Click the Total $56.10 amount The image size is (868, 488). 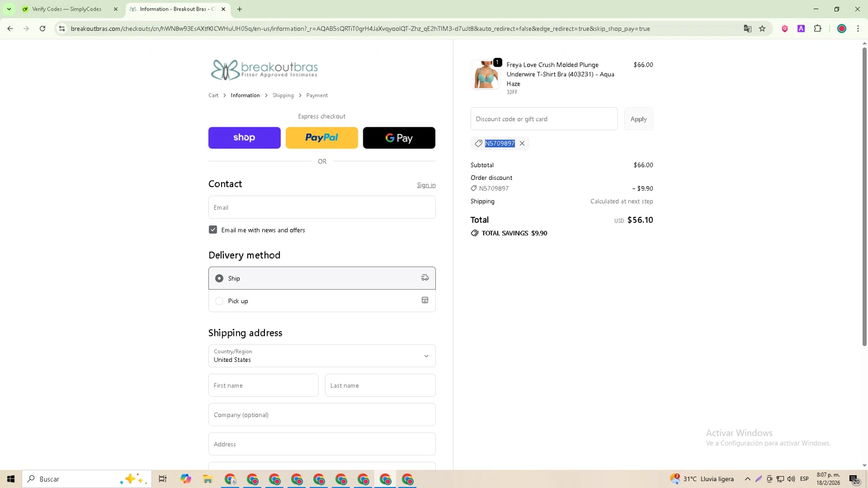[640, 220]
